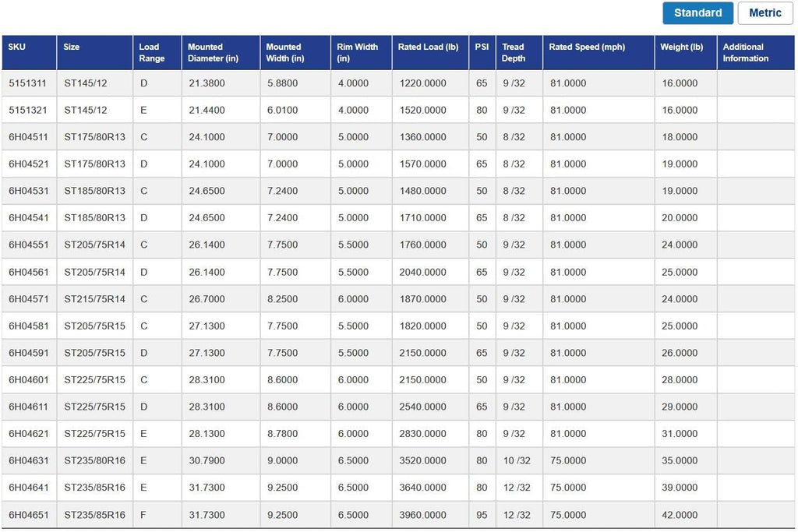Click weight 31.0000 cell
The width and height of the screenshot is (798, 532).
coord(686,434)
